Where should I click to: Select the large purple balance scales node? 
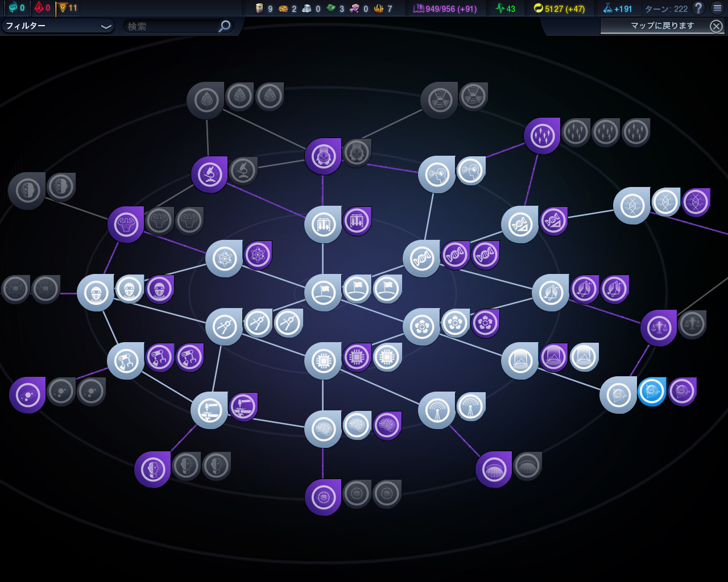[659, 328]
